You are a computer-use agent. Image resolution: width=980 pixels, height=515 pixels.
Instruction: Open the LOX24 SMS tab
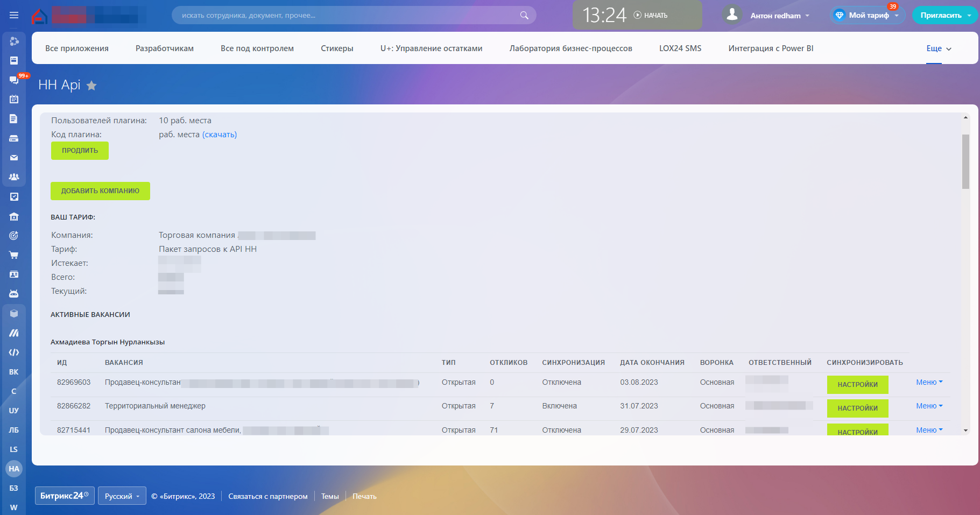tap(680, 48)
